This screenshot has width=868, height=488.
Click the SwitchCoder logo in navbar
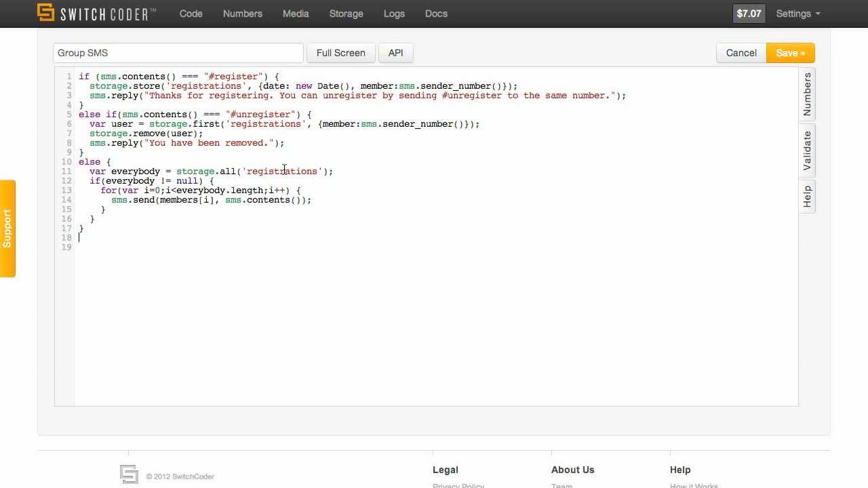pyautogui.click(x=96, y=13)
